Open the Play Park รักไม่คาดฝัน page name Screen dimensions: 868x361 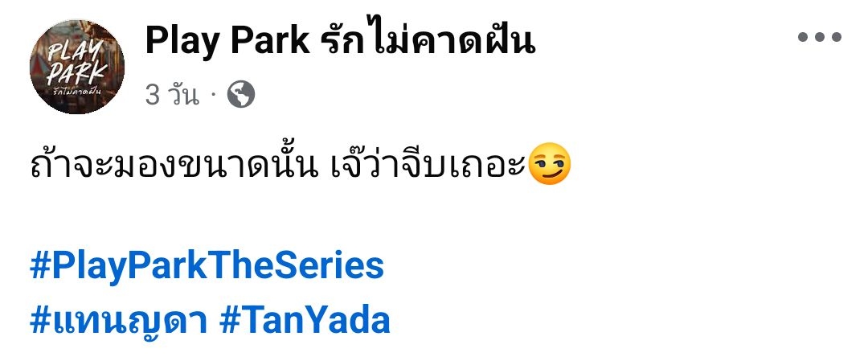click(340, 40)
